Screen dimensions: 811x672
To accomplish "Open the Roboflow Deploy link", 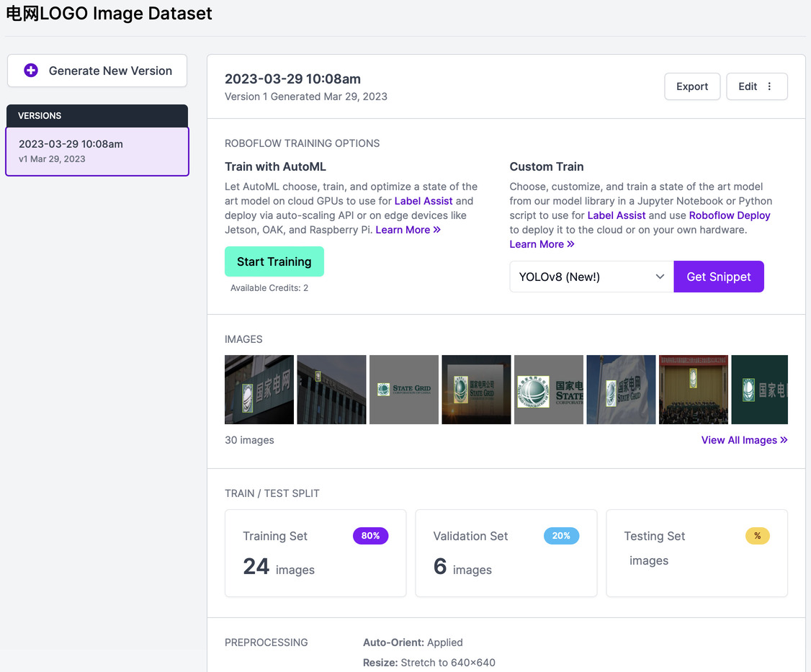I will point(729,215).
